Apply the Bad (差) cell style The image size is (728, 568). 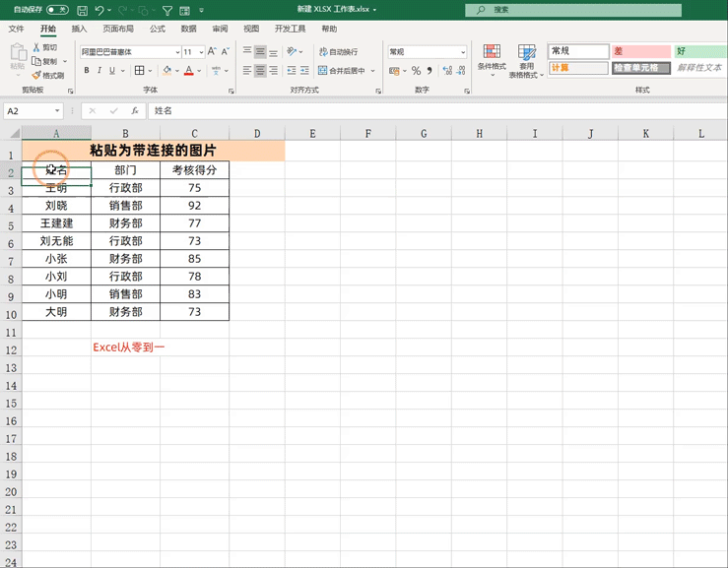[x=641, y=51]
